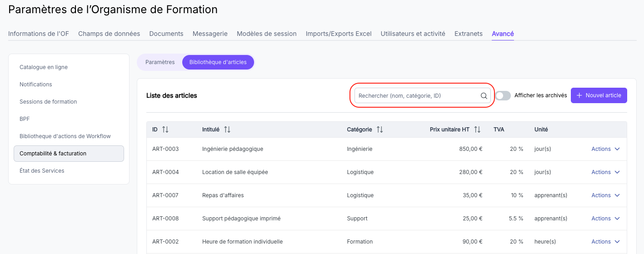This screenshot has width=644, height=254.
Task: Click the magnifier icon in search box
Action: click(484, 96)
